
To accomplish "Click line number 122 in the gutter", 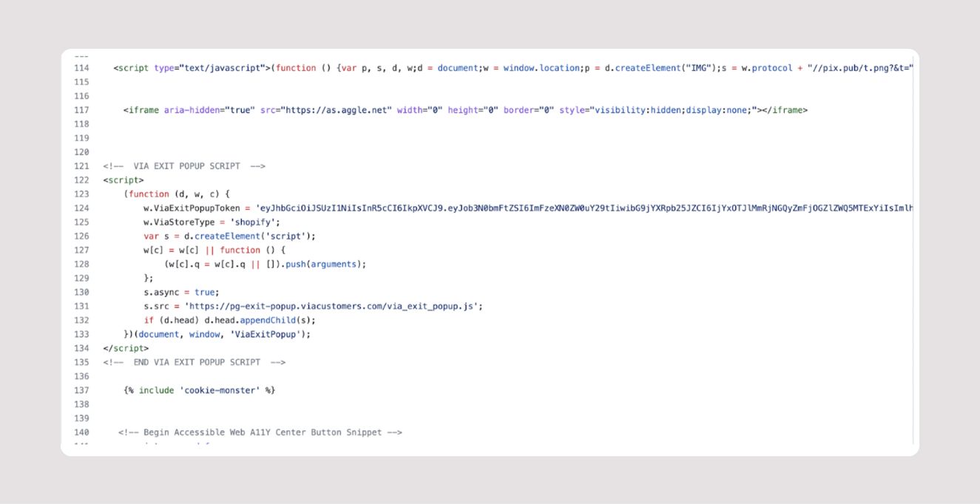I will pos(81,180).
